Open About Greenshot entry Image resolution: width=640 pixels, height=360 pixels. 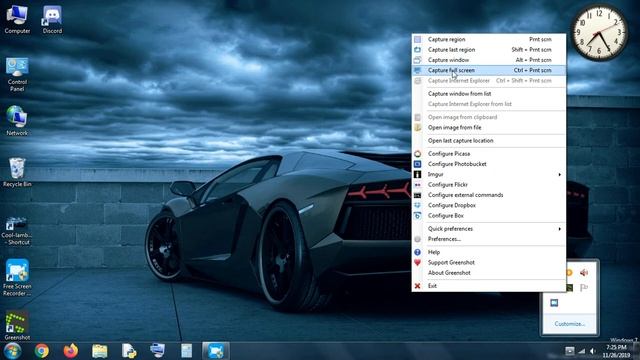click(x=489, y=273)
